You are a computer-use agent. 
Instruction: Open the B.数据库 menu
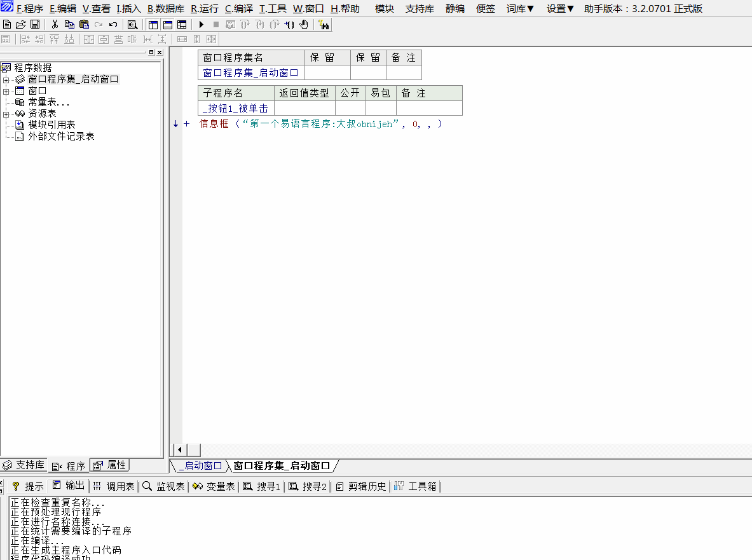coord(165,9)
